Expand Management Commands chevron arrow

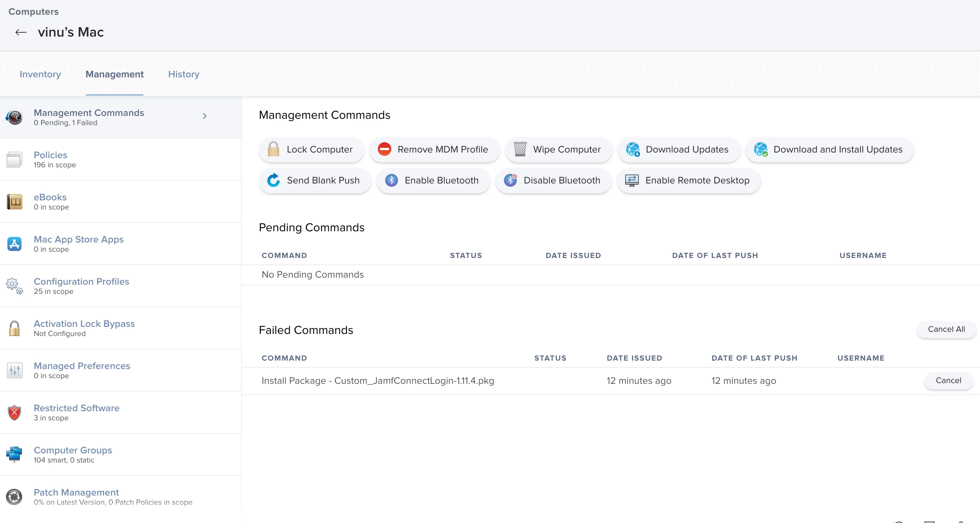tap(205, 116)
